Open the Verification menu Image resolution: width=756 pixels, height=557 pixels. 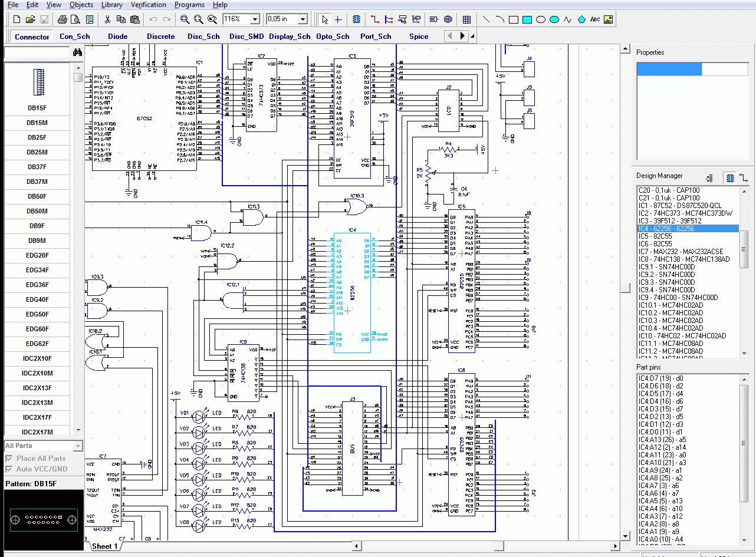[x=148, y=5]
